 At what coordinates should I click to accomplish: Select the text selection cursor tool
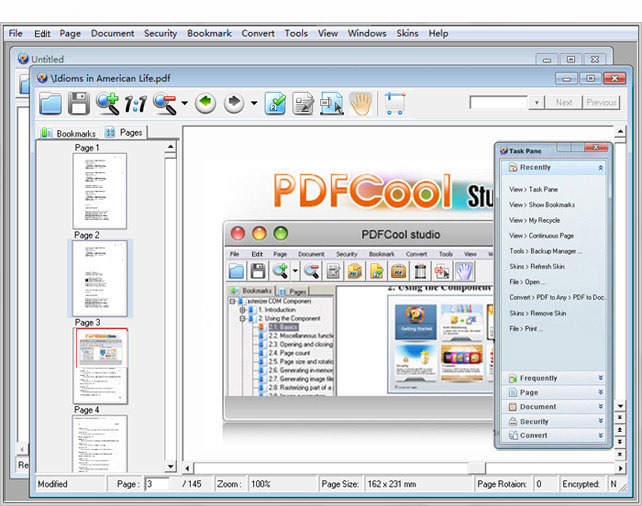pyautogui.click(x=332, y=103)
